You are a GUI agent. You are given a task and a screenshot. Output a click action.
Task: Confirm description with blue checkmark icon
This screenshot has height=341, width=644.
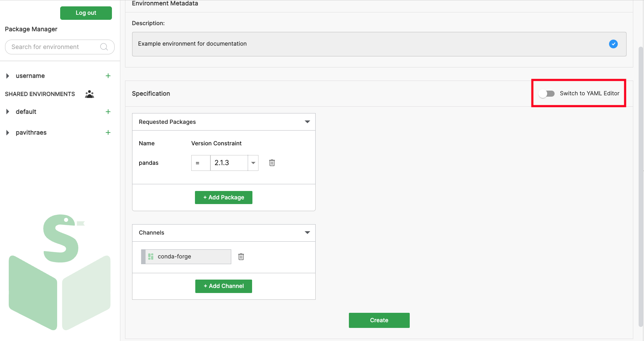point(613,44)
